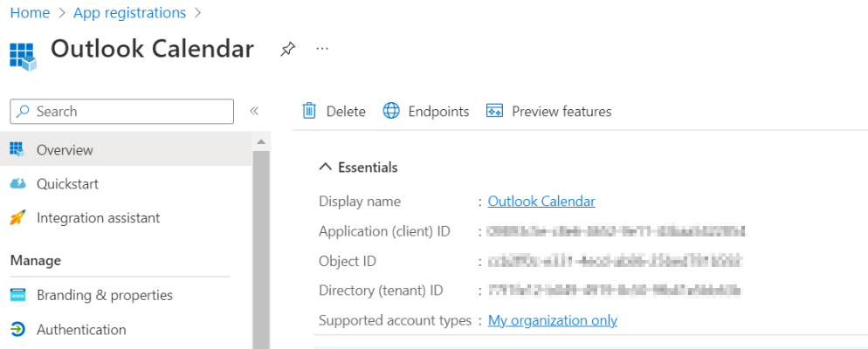
Task: Click the Preview features icon
Action: [x=494, y=111]
